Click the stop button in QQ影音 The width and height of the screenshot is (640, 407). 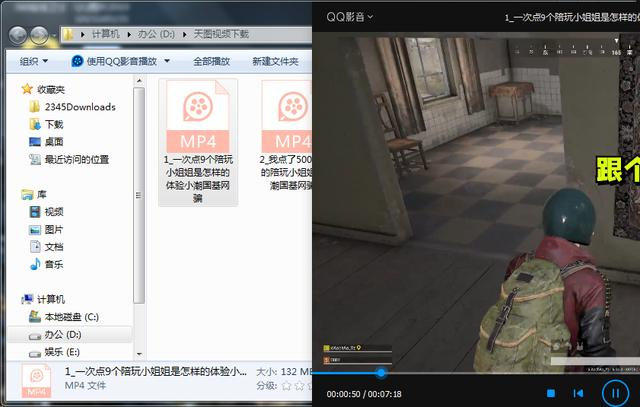(x=551, y=394)
